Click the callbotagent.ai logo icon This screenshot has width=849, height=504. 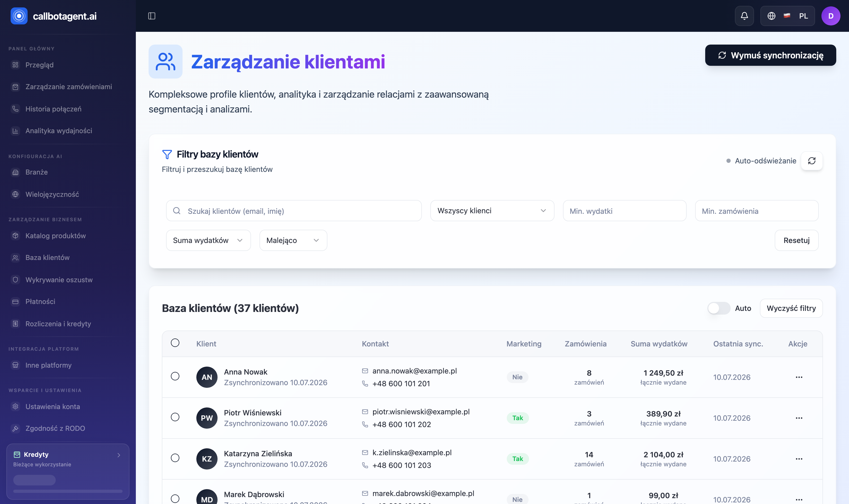[19, 16]
